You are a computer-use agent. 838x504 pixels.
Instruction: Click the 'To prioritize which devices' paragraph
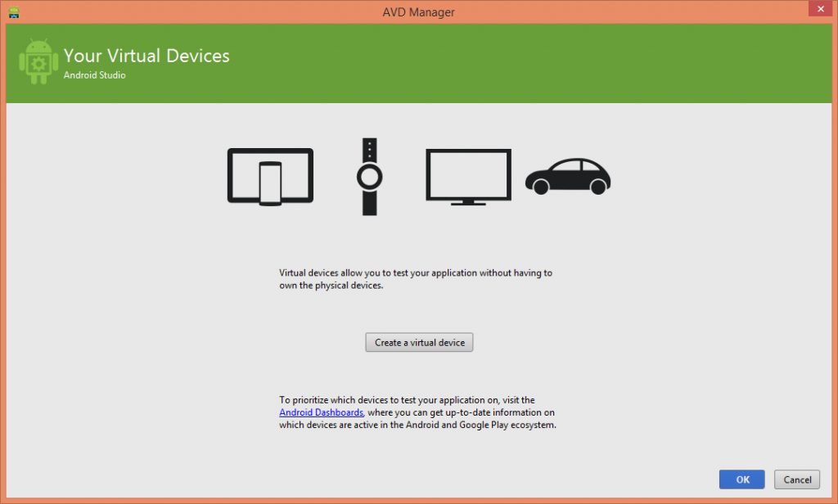418,412
